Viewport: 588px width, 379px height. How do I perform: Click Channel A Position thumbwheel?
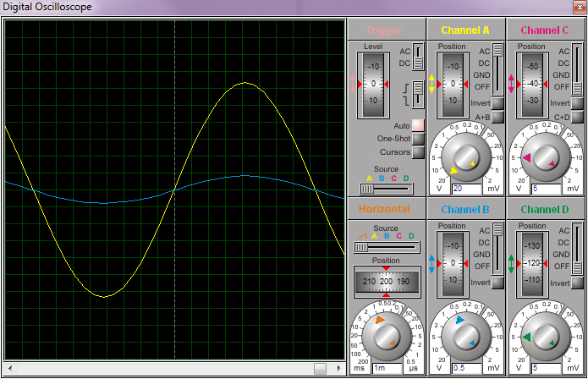tap(453, 85)
